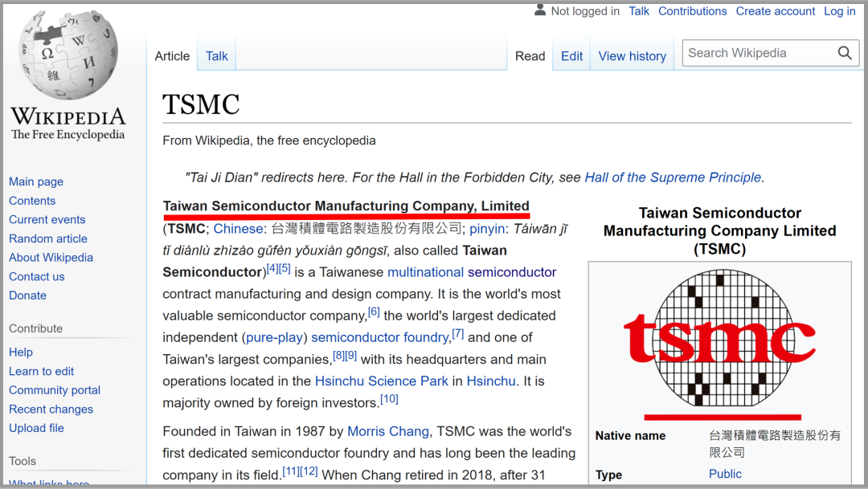Click the Donate link
Screen dimensions: 868x489
click(x=27, y=295)
